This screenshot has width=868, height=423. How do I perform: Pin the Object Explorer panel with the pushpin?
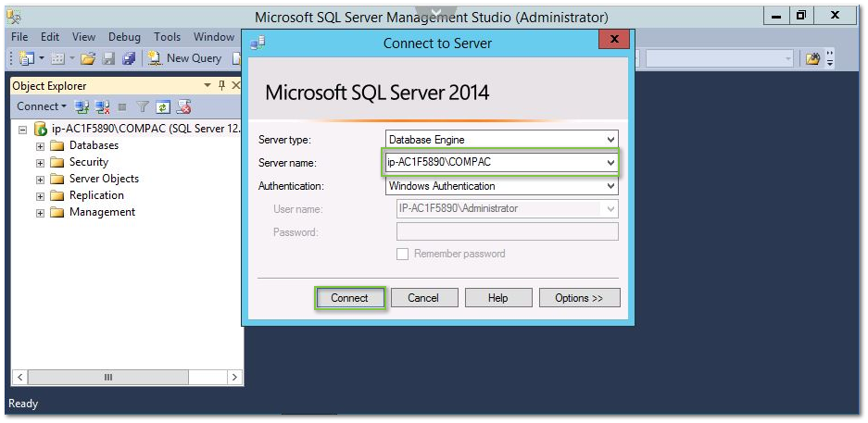[221, 85]
